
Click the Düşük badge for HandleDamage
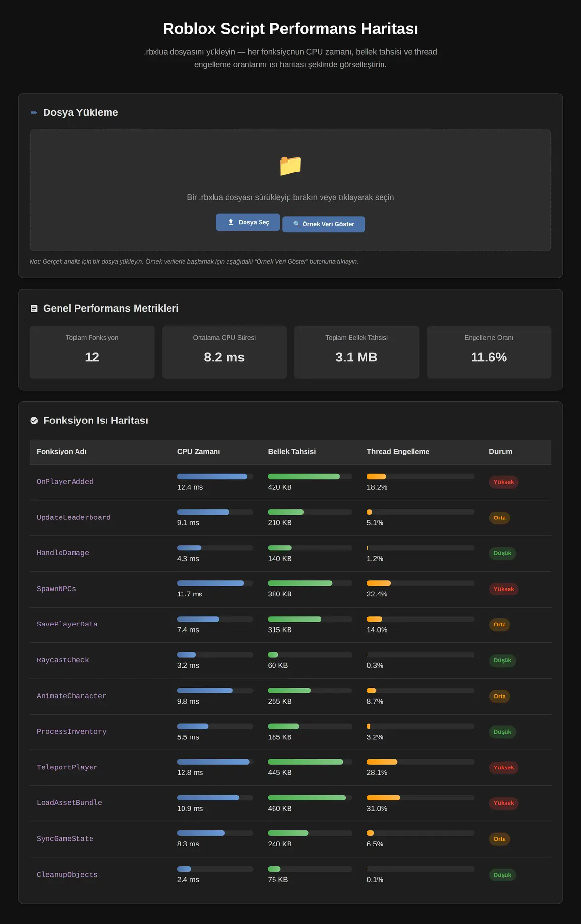pos(503,553)
